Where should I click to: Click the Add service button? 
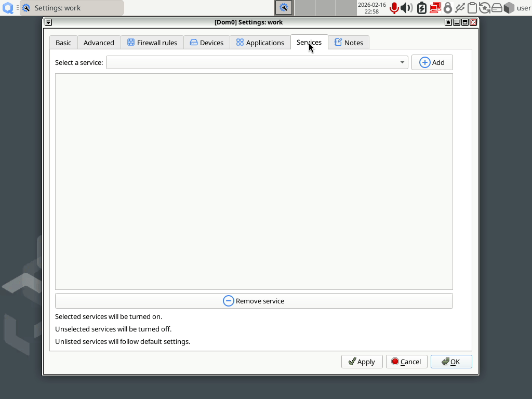[432, 62]
